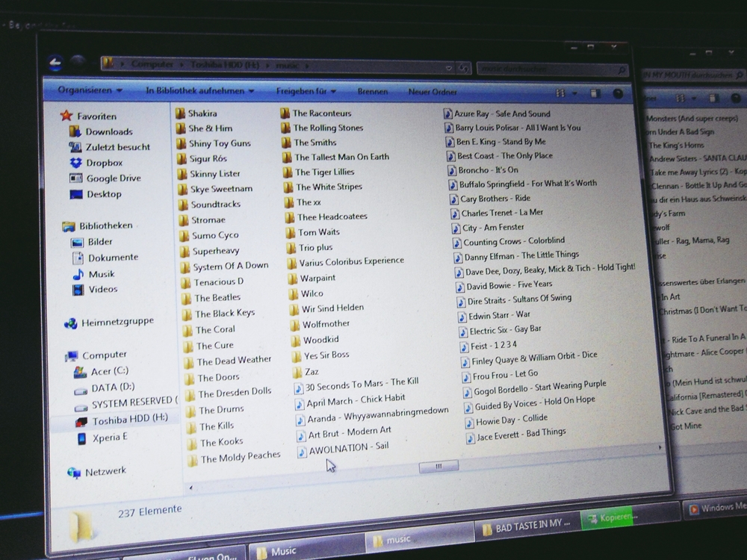Viewport: 747px width, 560px height.
Task: Select Feist - 1 2 3 4 file
Action: [x=489, y=346]
